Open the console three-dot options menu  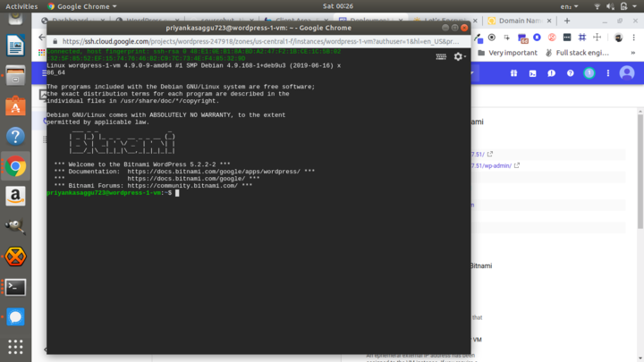tap(608, 73)
